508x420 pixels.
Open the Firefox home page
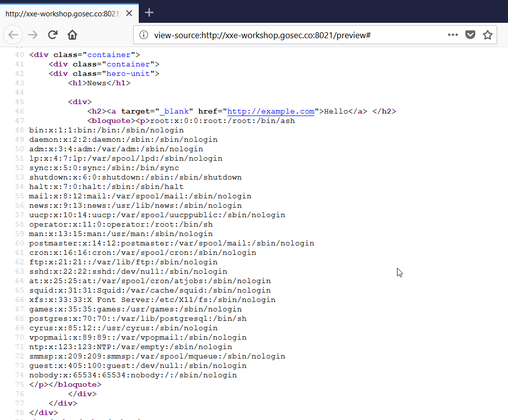72,35
